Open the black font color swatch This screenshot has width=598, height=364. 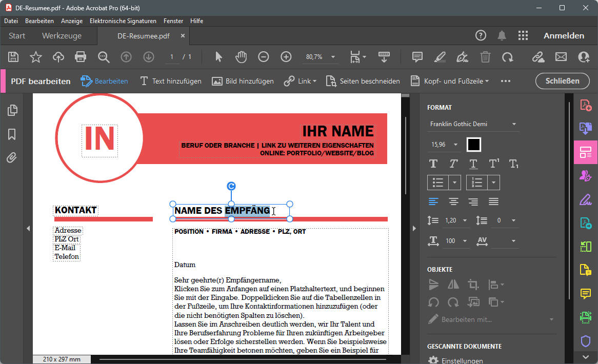[x=473, y=145]
